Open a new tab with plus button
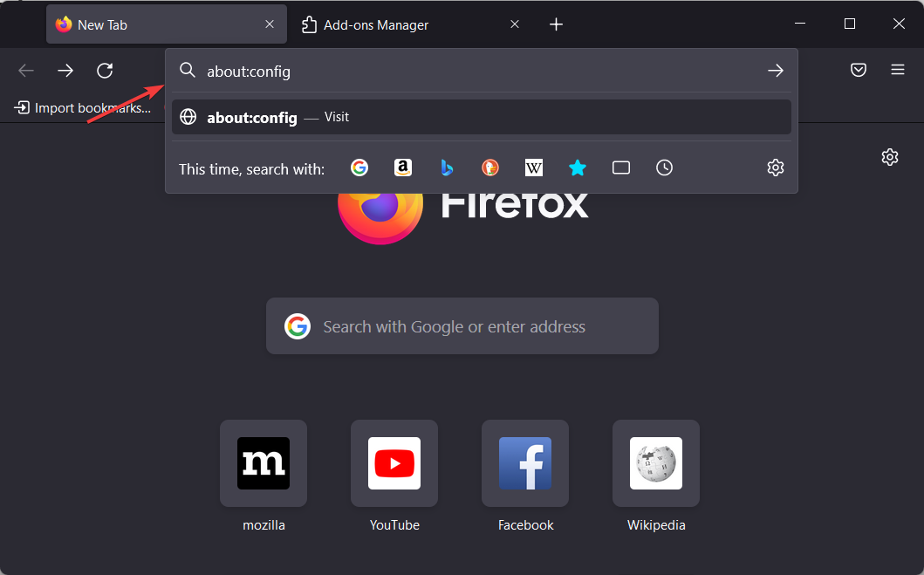Viewport: 924px width, 575px height. pyautogui.click(x=556, y=24)
